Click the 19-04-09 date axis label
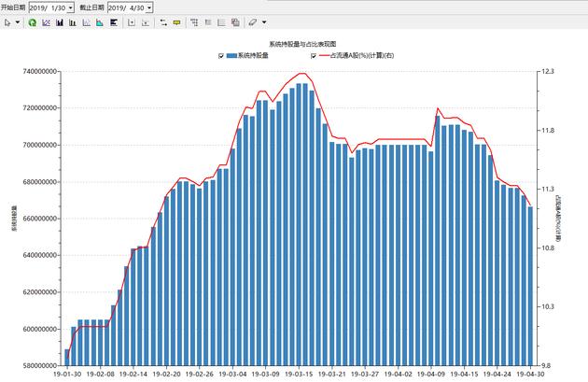 [x=431, y=375]
